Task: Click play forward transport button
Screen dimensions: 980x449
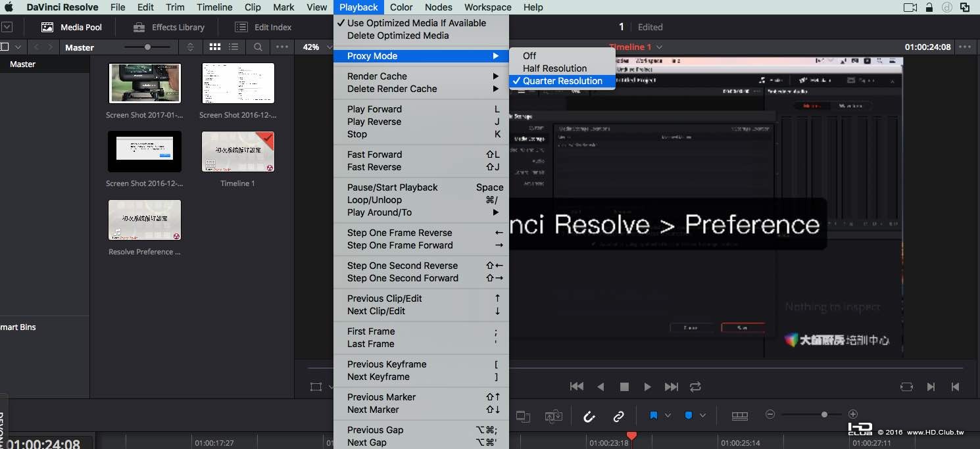Action: click(648, 387)
